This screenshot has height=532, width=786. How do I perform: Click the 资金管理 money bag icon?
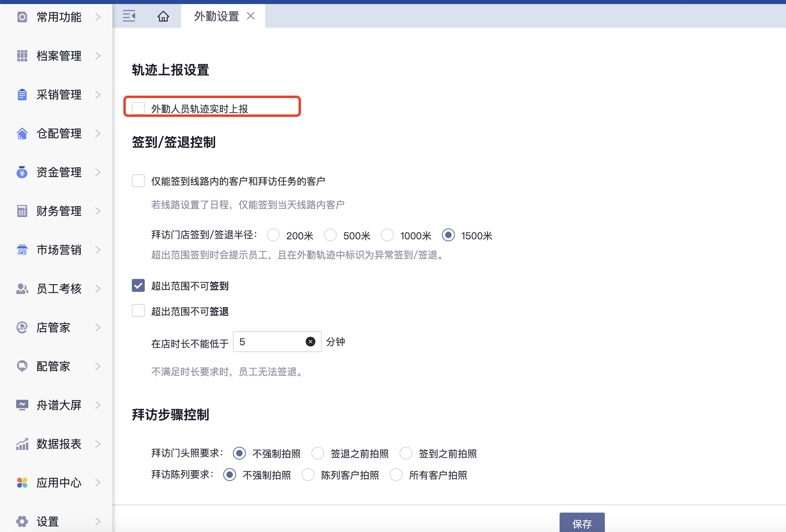coord(22,172)
